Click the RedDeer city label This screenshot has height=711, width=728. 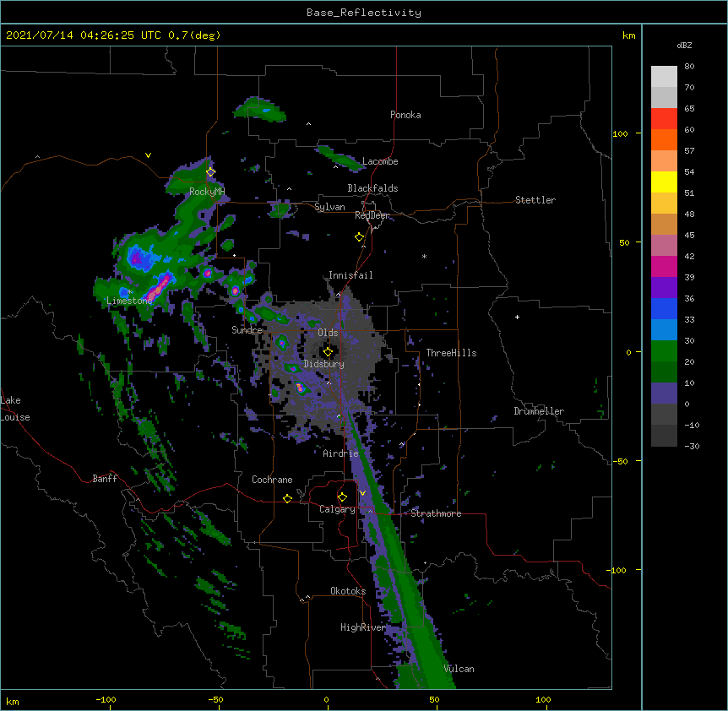point(372,215)
